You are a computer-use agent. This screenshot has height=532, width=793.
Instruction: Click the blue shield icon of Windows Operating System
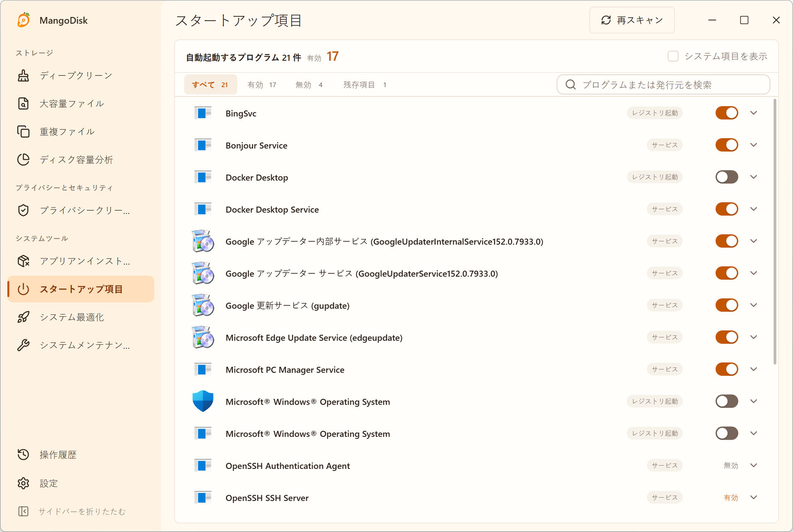point(203,401)
